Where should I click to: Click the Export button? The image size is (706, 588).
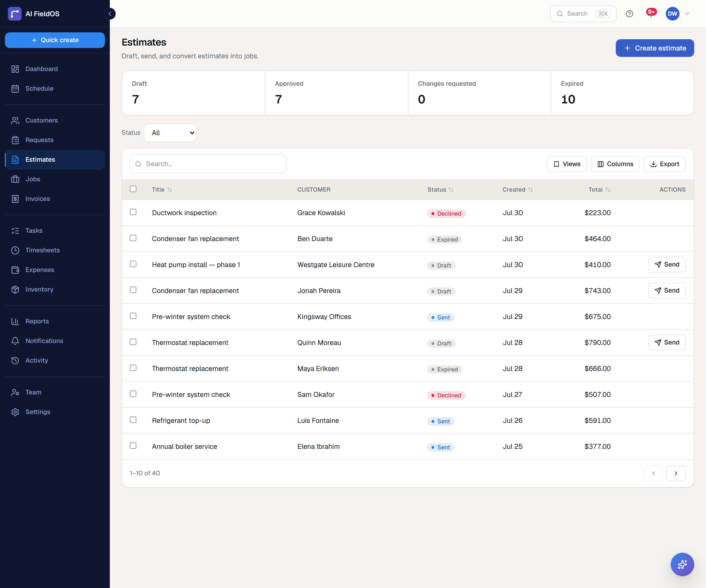[x=664, y=164]
